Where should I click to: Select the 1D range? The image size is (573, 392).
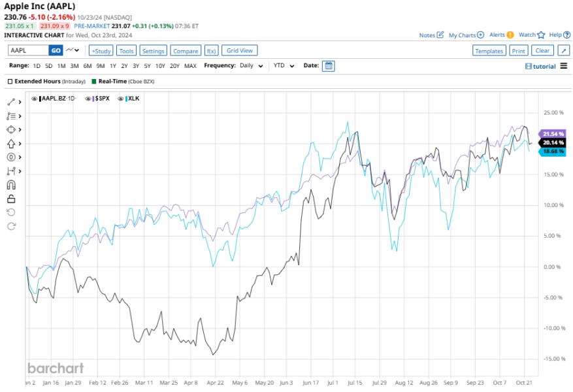point(37,66)
